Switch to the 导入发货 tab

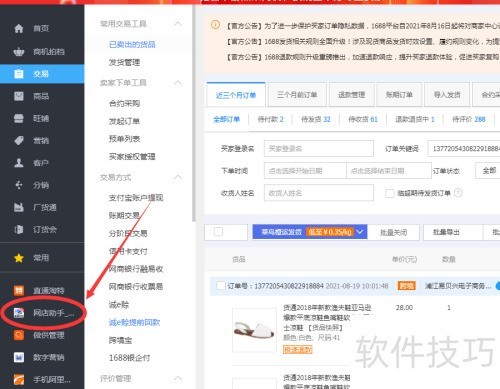[x=447, y=95]
